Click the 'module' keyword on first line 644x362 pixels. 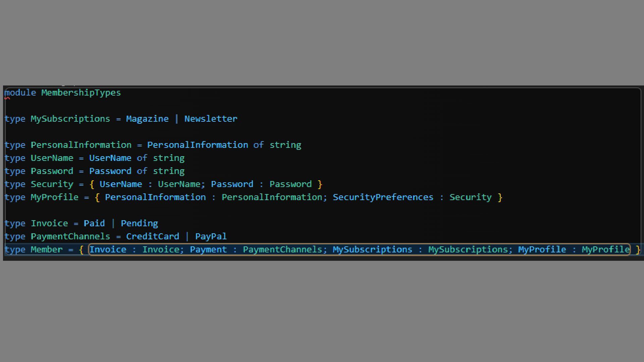click(20, 93)
